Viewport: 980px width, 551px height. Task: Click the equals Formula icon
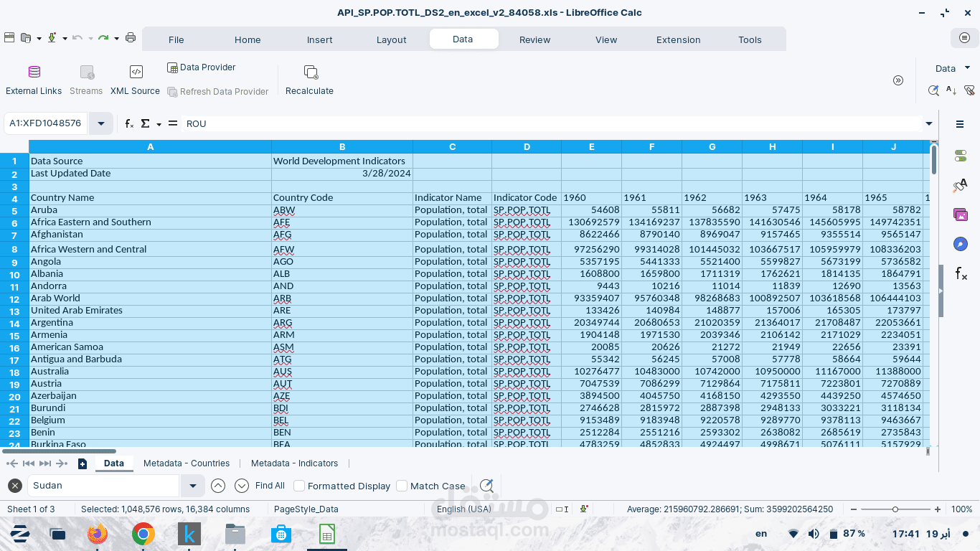[x=173, y=123]
